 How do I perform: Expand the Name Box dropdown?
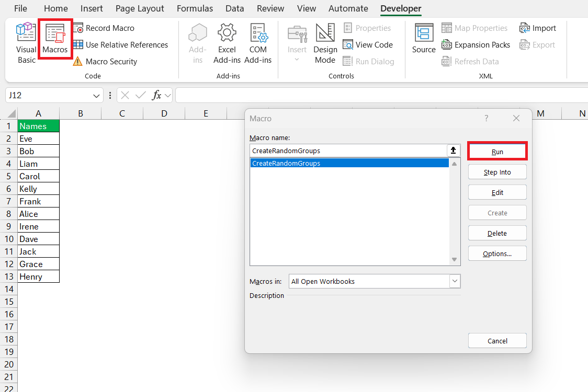pyautogui.click(x=96, y=96)
